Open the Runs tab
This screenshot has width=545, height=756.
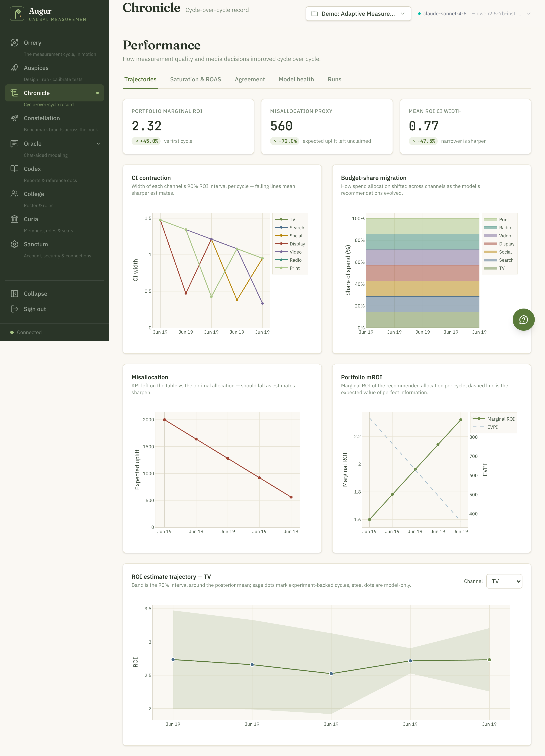tap(334, 79)
